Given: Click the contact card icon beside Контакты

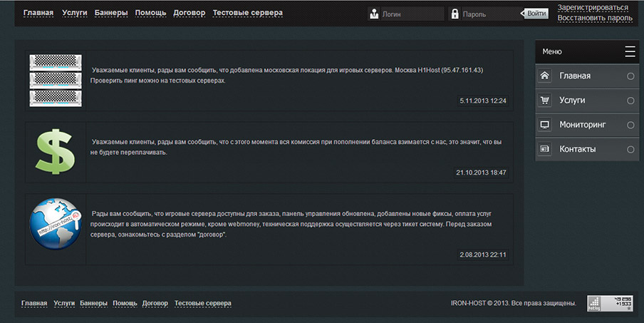Looking at the screenshot, I should [545, 149].
